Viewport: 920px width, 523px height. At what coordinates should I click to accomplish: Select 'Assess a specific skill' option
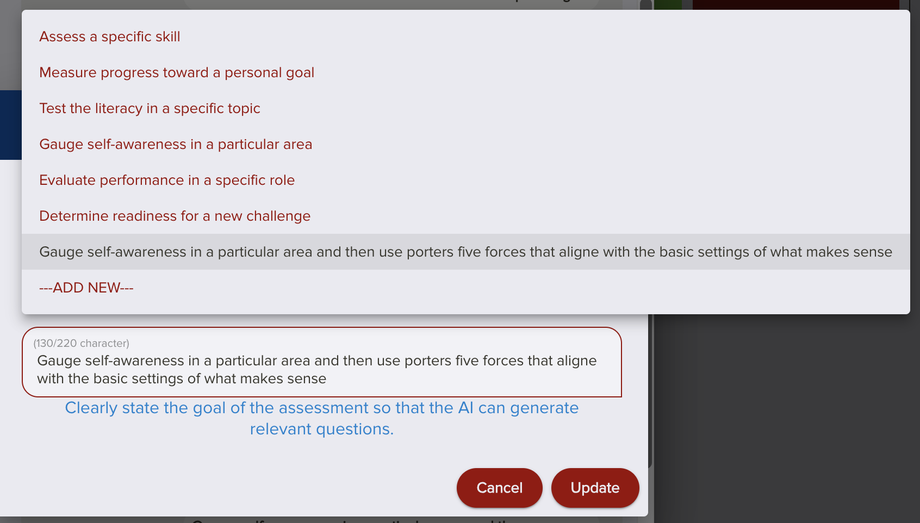tap(110, 37)
